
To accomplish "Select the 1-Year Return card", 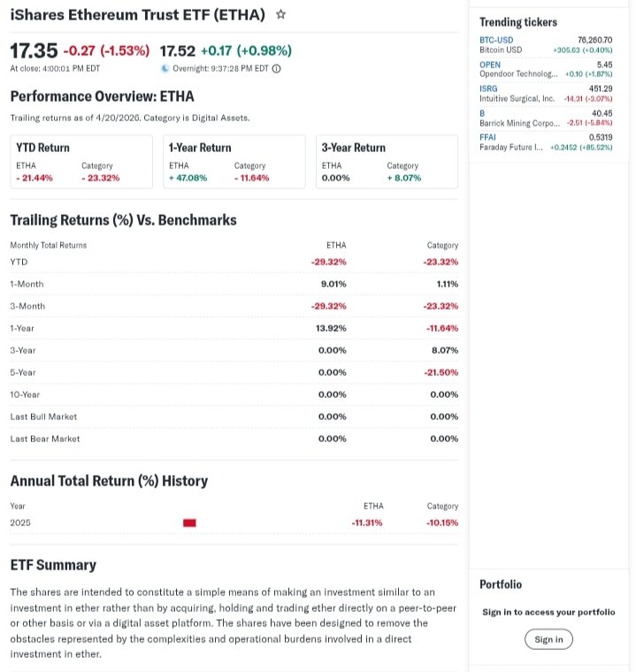I will [234, 162].
